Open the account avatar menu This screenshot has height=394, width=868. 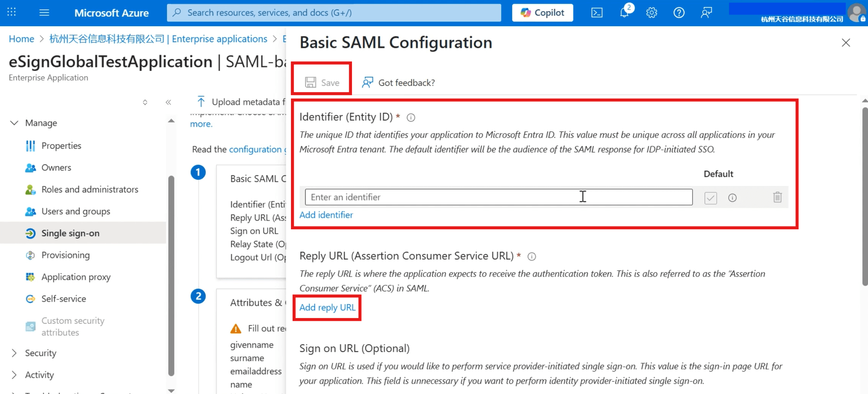click(x=856, y=13)
